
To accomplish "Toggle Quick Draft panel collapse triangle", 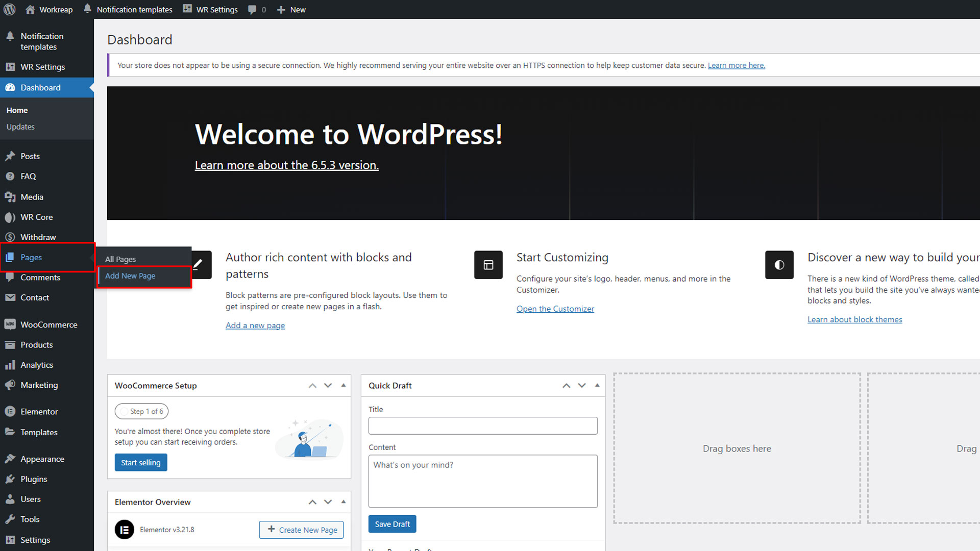I will 597,385.
